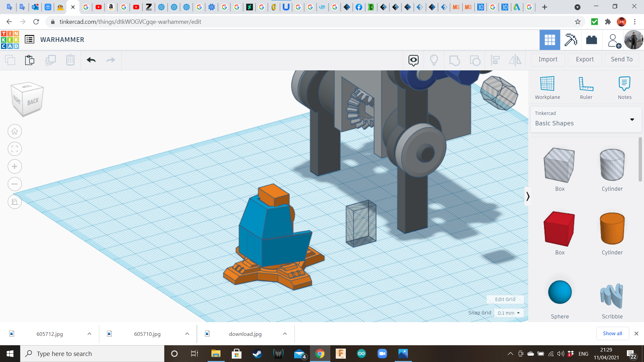
Task: Collapse the shapes panel chevron
Action: tap(528, 196)
